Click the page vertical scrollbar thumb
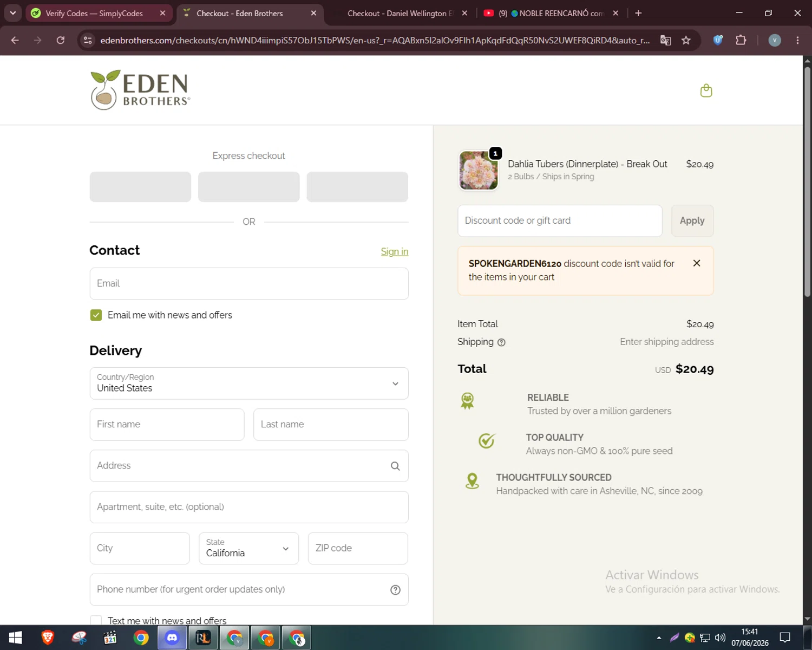The image size is (812, 650). point(807,181)
